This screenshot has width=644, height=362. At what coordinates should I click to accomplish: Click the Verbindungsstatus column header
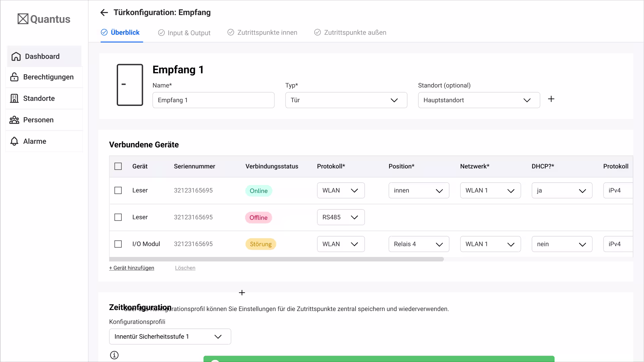click(x=272, y=166)
